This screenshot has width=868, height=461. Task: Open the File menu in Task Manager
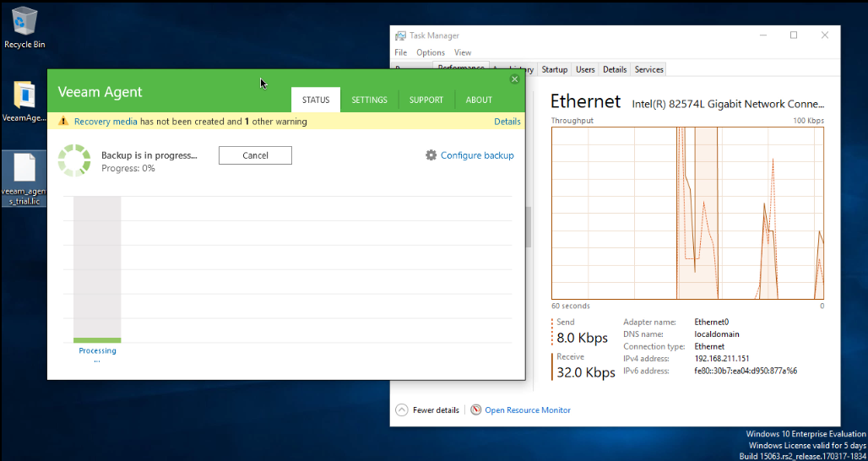click(401, 52)
